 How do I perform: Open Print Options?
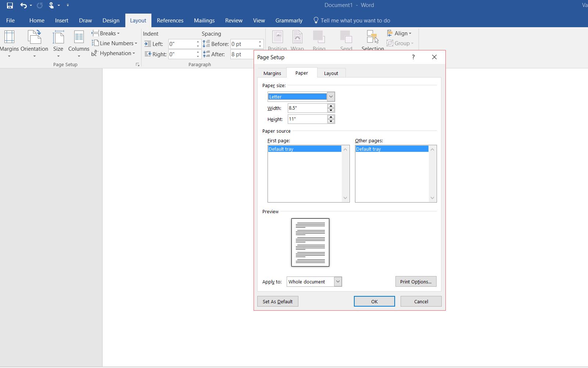point(416,282)
